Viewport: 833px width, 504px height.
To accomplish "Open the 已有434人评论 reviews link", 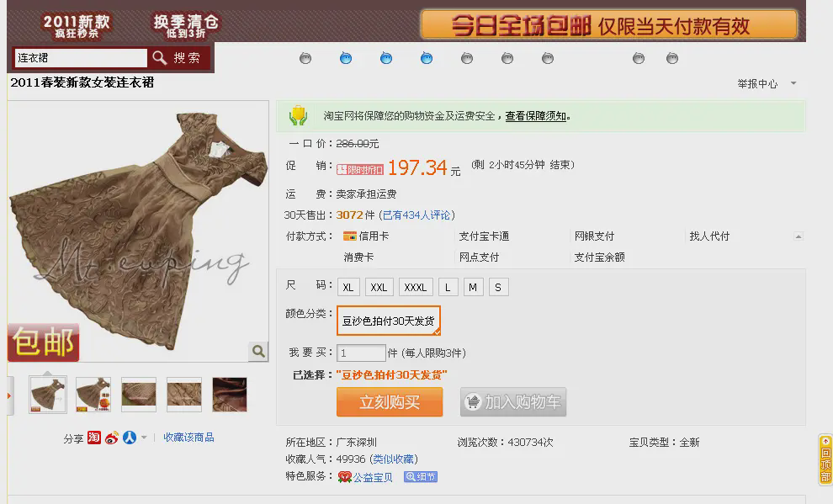I will tap(416, 215).
